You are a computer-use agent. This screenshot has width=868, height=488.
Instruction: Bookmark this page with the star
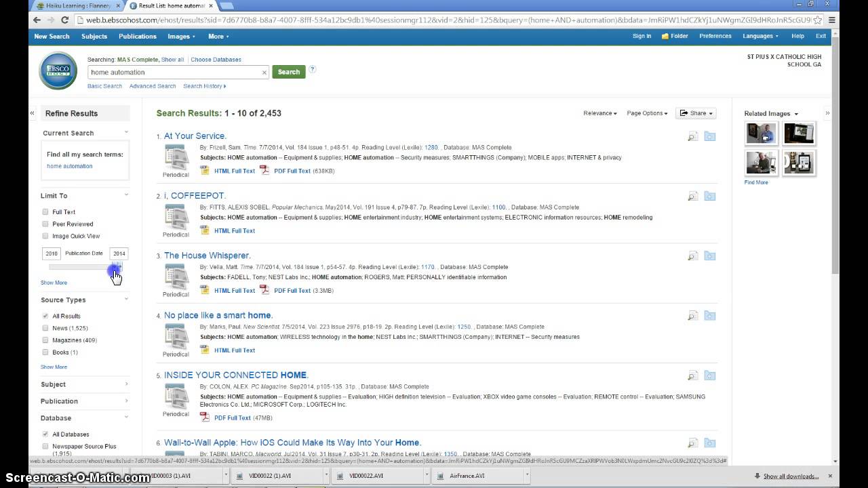[x=818, y=20]
